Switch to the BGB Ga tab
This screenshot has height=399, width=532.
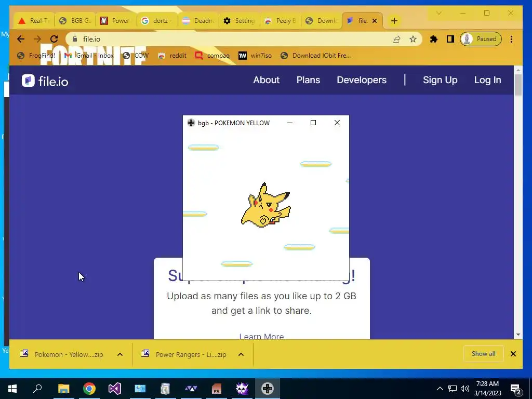(75, 21)
